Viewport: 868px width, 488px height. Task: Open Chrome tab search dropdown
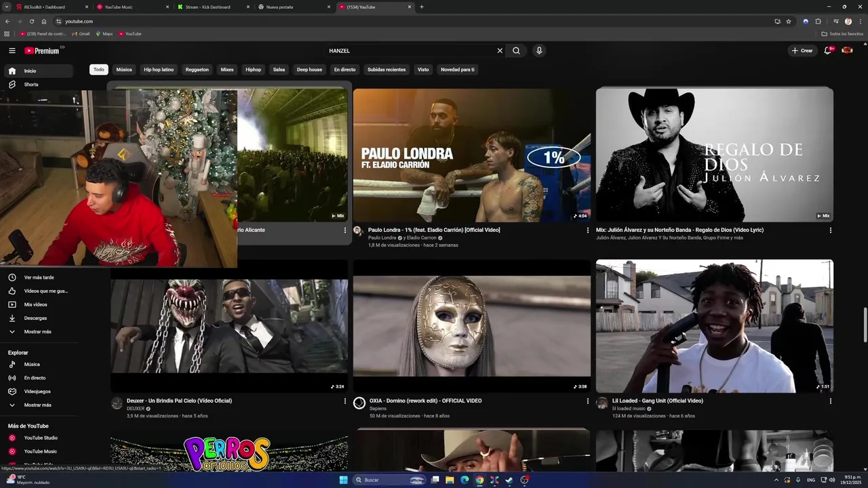(5, 7)
